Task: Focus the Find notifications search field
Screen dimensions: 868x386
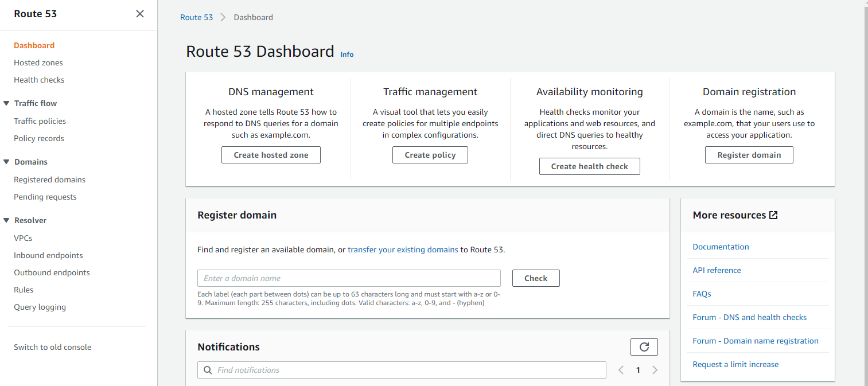Action: pos(402,370)
